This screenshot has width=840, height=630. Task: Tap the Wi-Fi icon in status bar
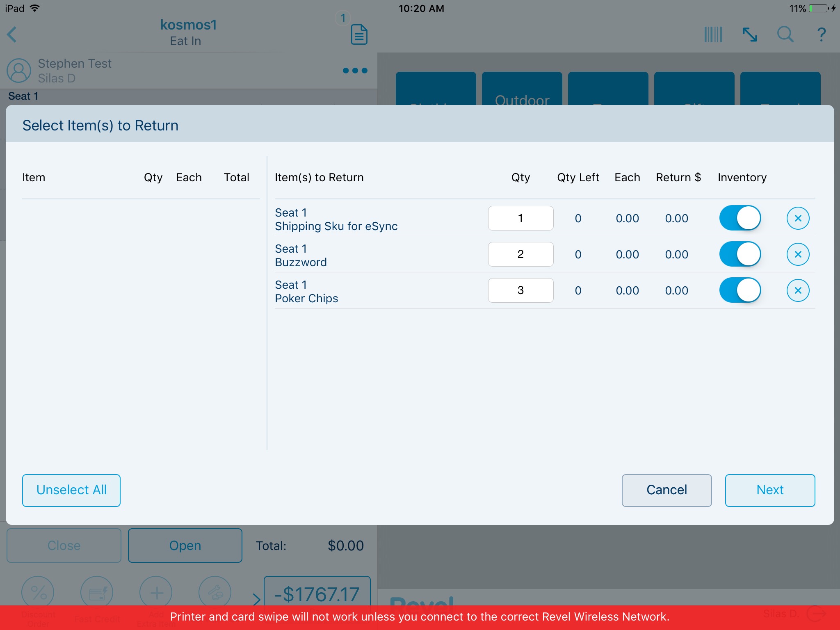(x=35, y=8)
